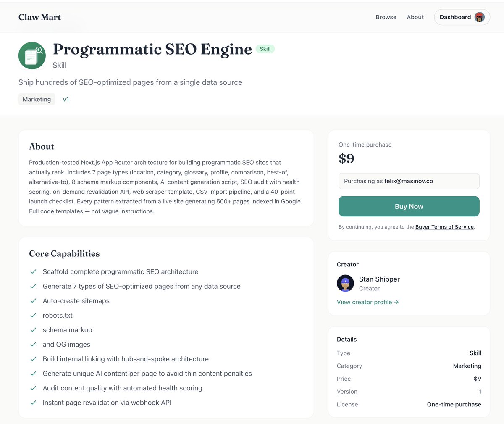Click the v1 version label
Image resolution: width=504 pixels, height=424 pixels.
[x=66, y=99]
